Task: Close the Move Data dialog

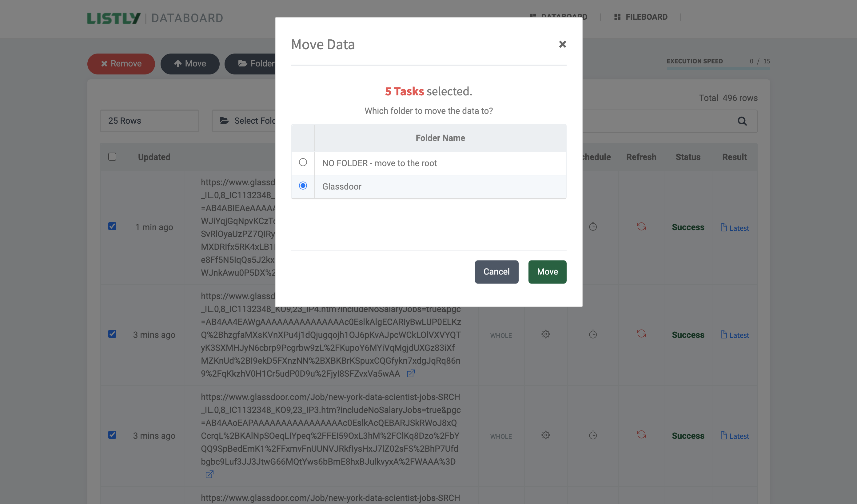Action: [562, 44]
